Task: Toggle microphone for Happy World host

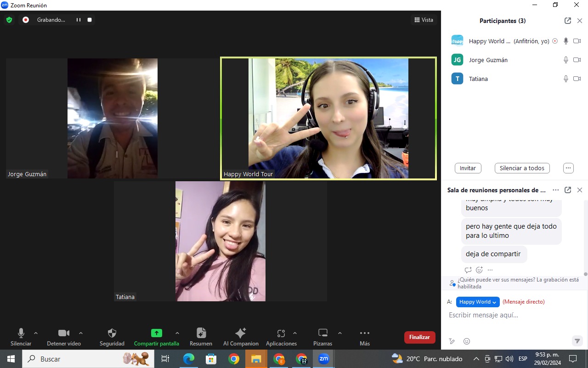Action: [x=566, y=41]
